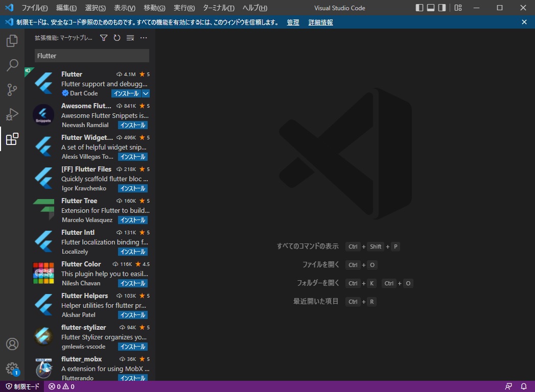This screenshot has height=392, width=535.
Task: Install the Flutter Helpers extension
Action: coord(133,315)
